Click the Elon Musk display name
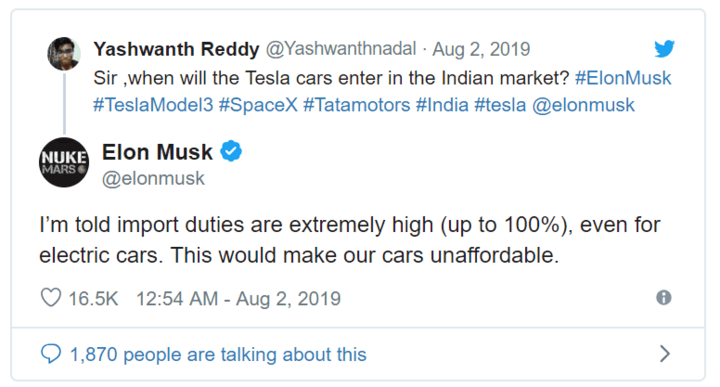 pyautogui.click(x=157, y=152)
